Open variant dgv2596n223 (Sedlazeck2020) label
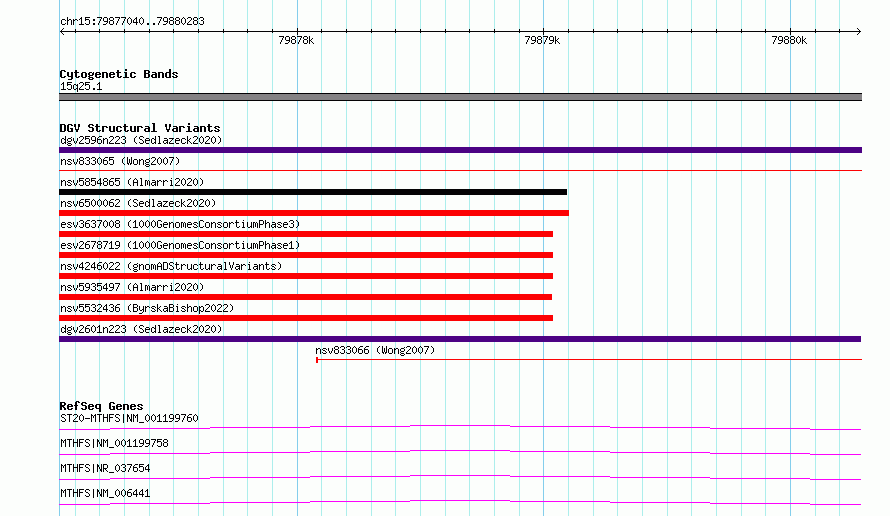Screen dimensions: 890x516 [141, 140]
